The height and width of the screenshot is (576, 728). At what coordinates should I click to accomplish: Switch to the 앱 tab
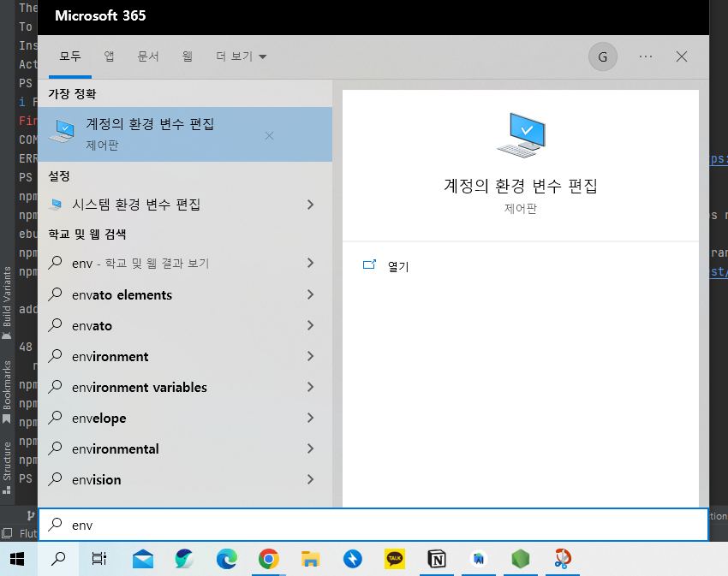point(109,56)
